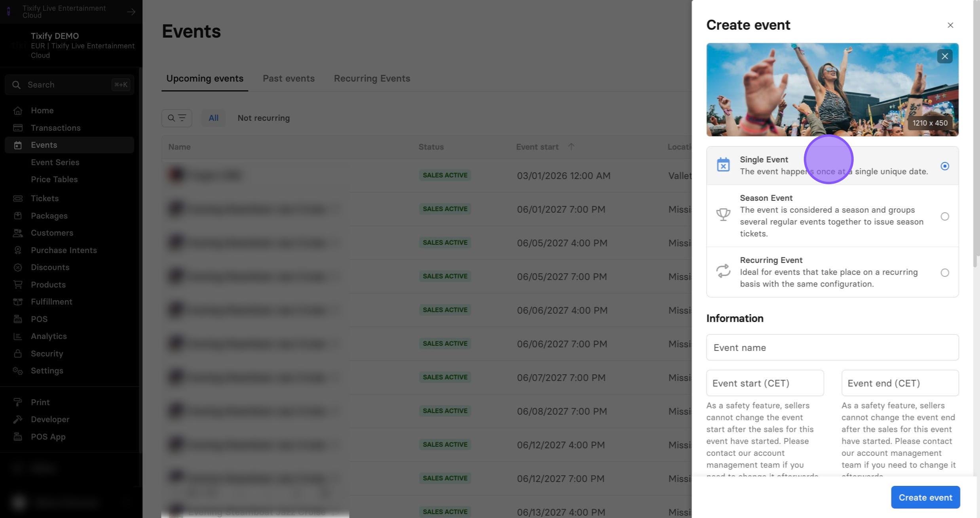The height and width of the screenshot is (518, 980).
Task: Click the Fulfillment icon in sidebar
Action: coord(17,302)
